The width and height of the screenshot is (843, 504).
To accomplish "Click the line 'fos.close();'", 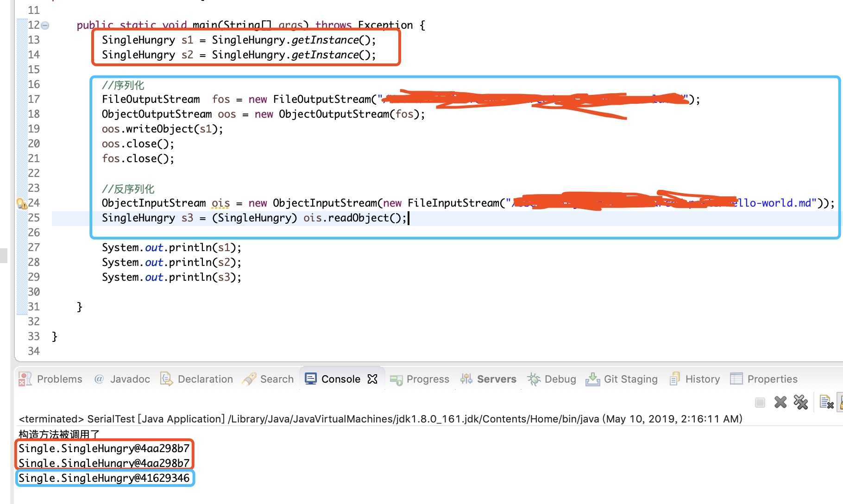I will click(138, 158).
